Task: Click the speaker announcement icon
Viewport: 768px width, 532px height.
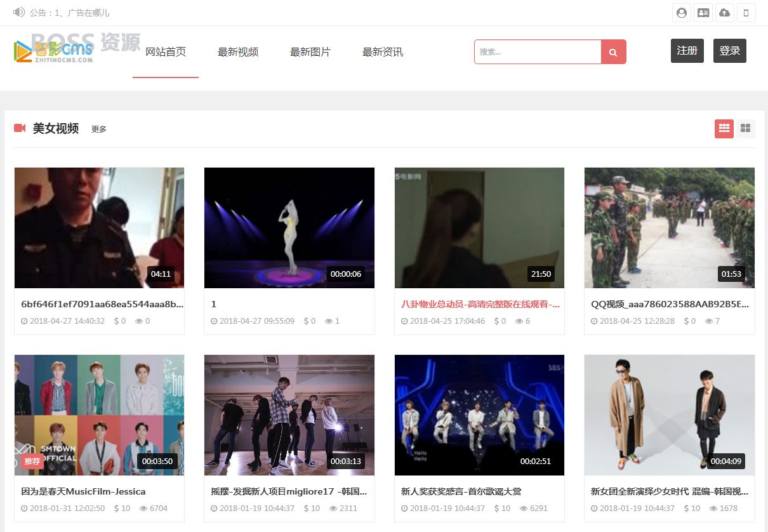Action: point(18,12)
